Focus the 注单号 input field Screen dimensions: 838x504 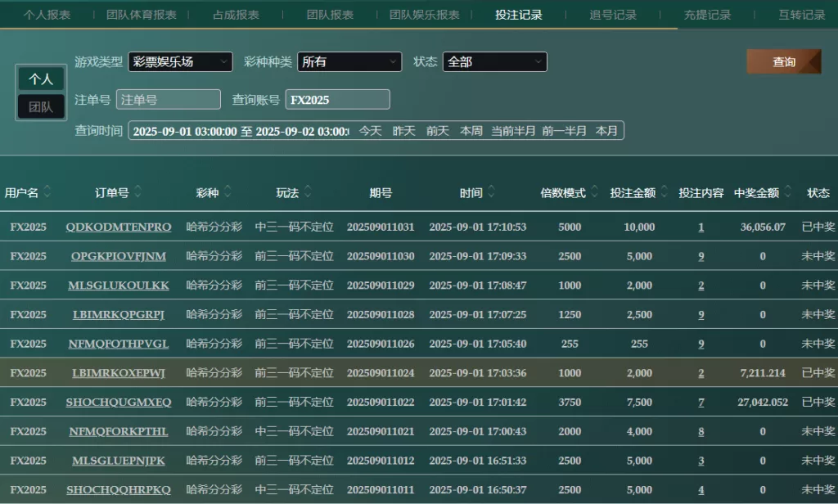[169, 100]
